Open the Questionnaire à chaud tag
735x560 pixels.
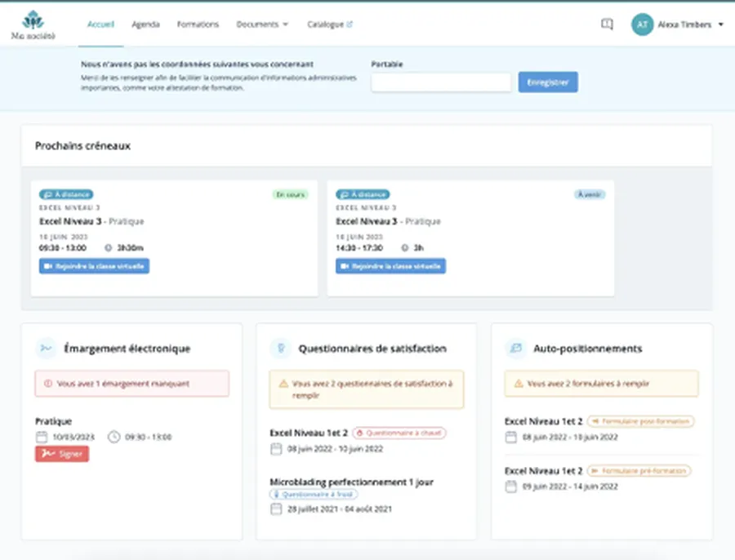point(399,433)
